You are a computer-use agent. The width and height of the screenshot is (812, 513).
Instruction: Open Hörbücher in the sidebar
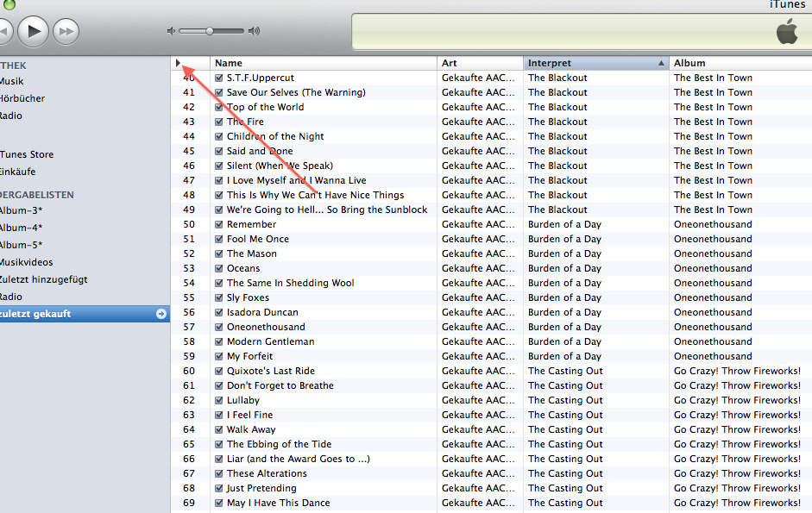tap(22, 98)
